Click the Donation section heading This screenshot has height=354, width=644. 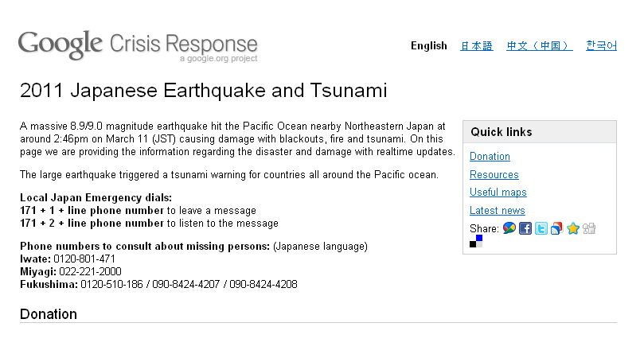[x=49, y=314]
